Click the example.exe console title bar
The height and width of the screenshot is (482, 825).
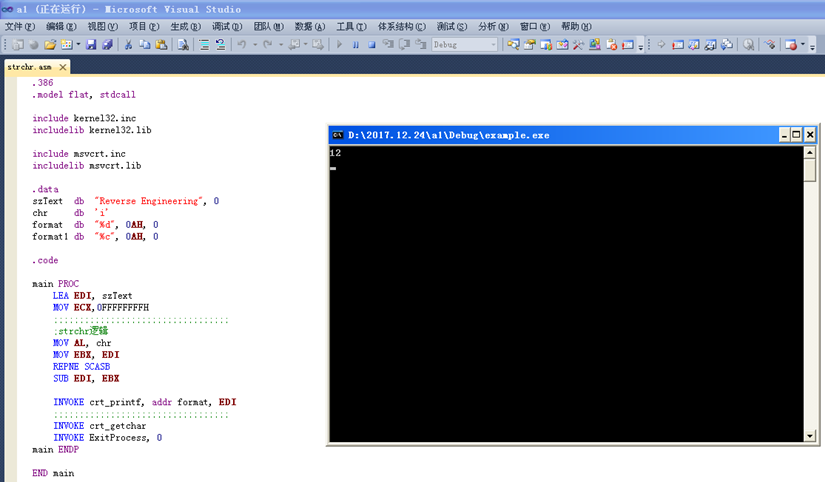(550, 135)
